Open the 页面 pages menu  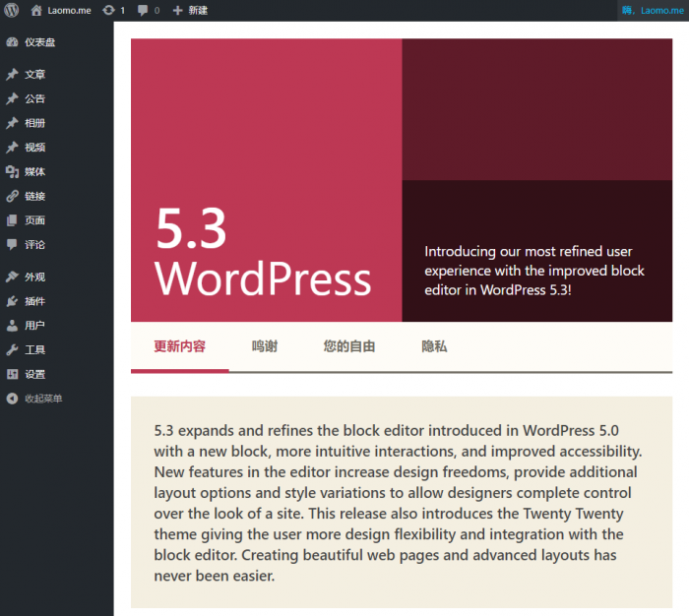tap(34, 220)
